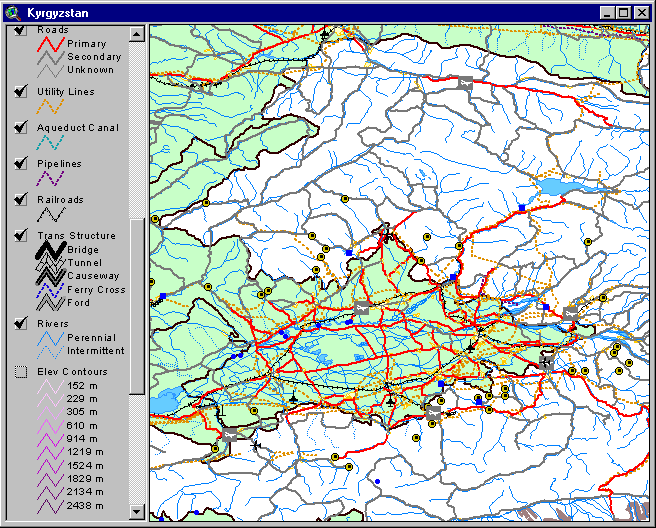
Task: Click the lone blue dot south of valley
Action: click(377, 482)
